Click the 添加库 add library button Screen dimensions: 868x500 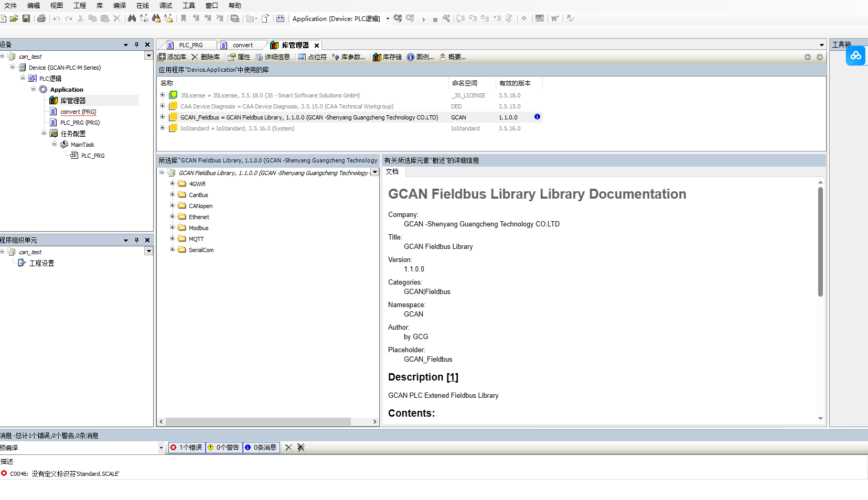coord(173,57)
